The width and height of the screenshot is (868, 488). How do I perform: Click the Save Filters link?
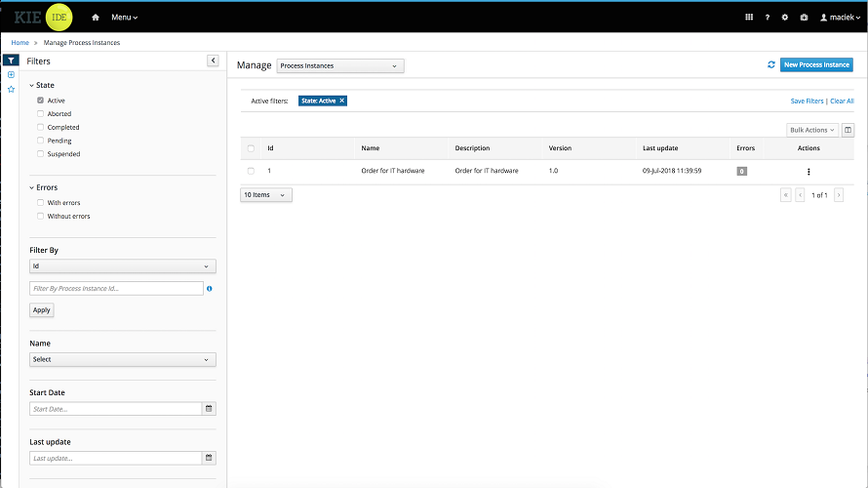[x=807, y=102]
